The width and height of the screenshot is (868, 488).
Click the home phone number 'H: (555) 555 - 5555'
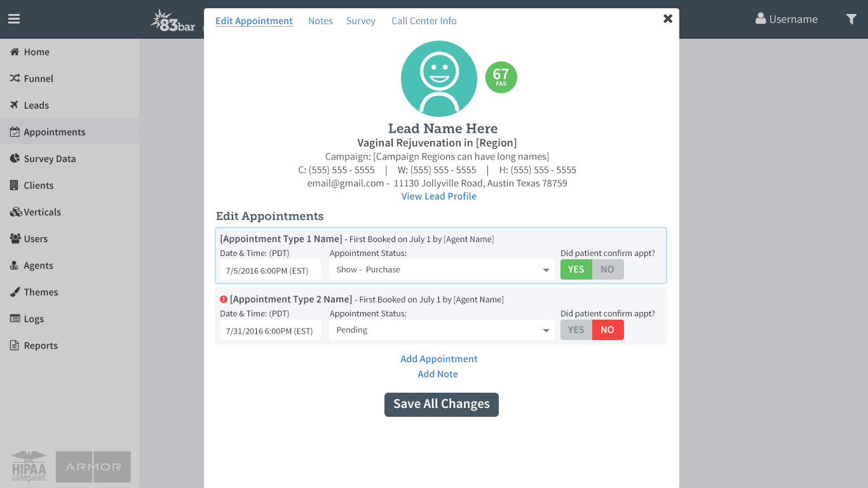537,170
